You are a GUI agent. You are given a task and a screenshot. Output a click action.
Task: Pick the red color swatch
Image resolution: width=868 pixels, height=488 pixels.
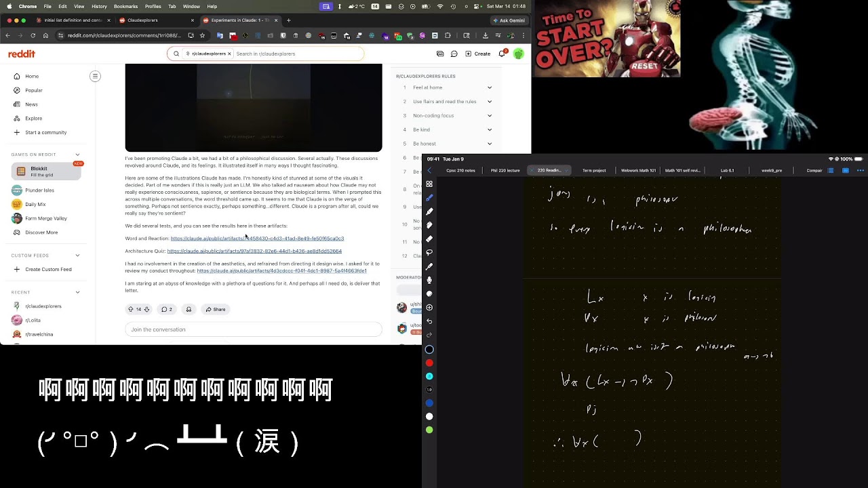[x=429, y=363]
